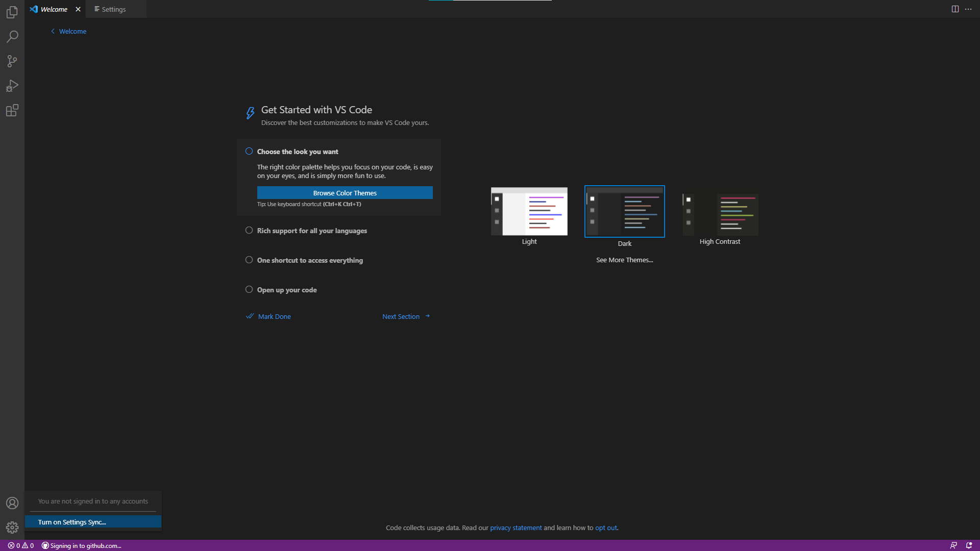
Task: Switch to the Settings tab
Action: 113,9
